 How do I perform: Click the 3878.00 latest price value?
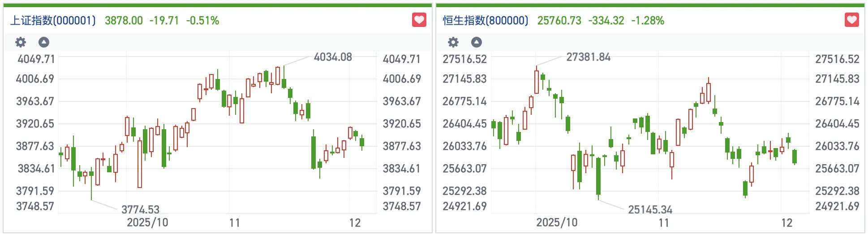pyautogui.click(x=124, y=21)
